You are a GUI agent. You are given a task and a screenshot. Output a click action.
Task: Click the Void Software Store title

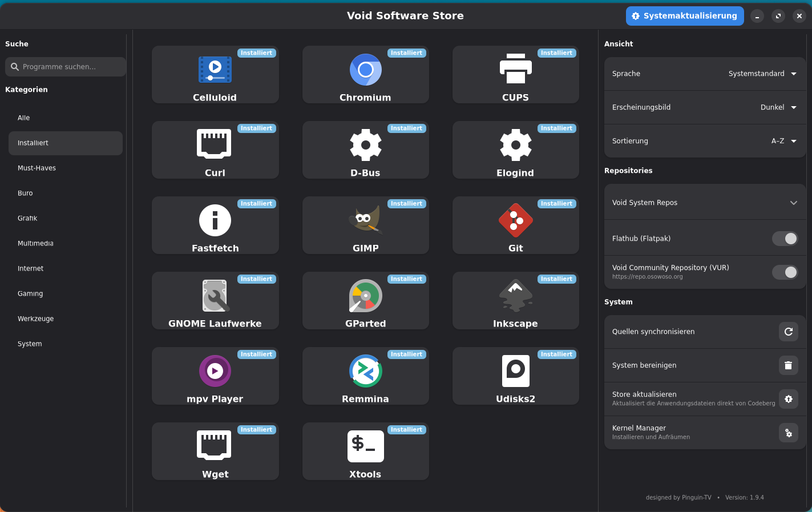tap(405, 16)
